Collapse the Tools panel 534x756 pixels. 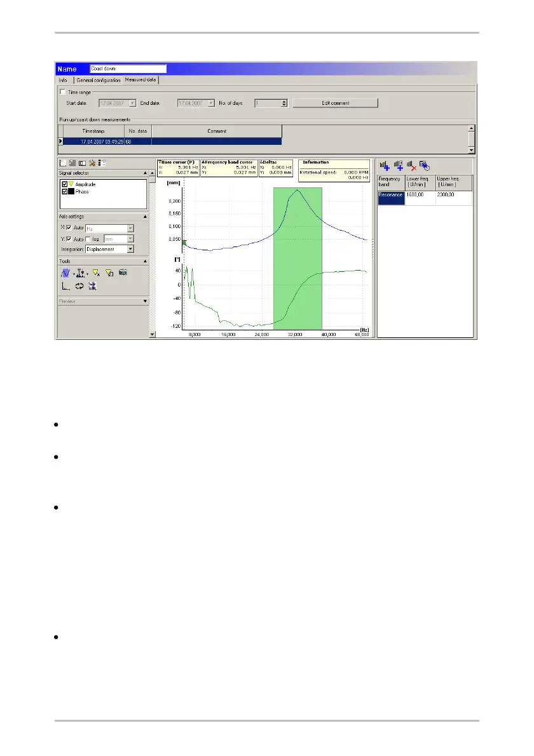(145, 261)
